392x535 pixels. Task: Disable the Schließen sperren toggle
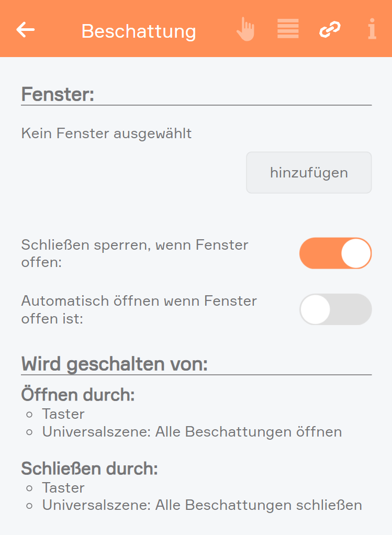(x=335, y=253)
